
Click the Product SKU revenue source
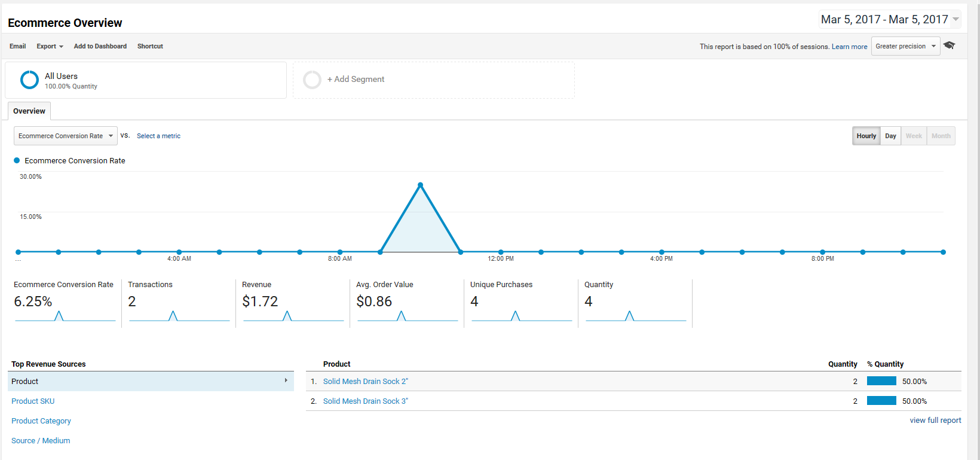click(x=33, y=401)
